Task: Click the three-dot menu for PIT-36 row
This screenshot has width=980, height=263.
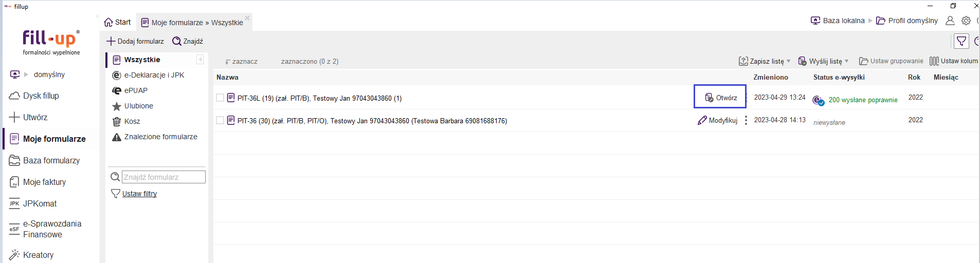Action: point(746,121)
